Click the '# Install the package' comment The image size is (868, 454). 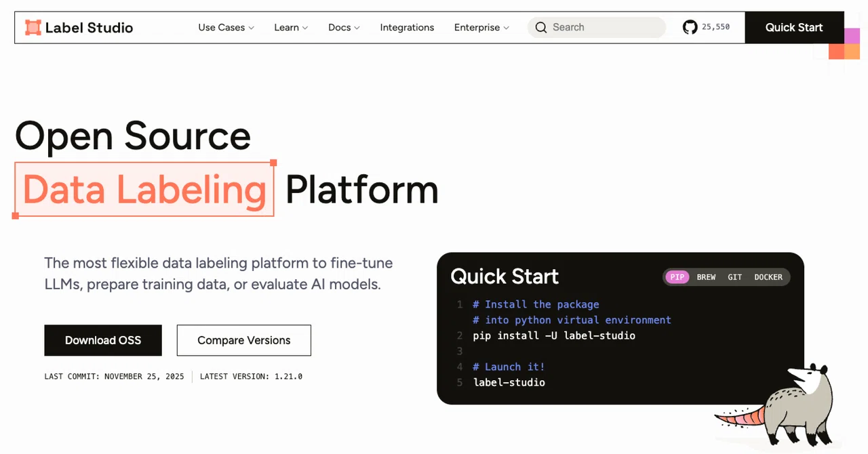536,304
